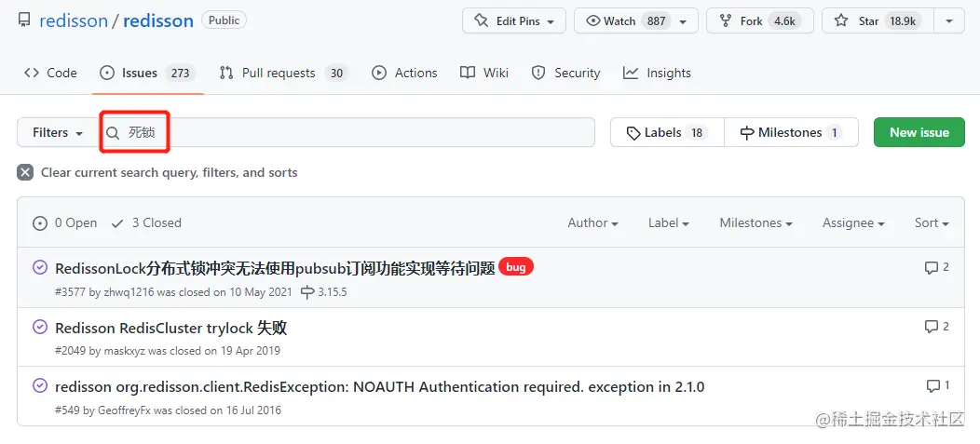Click the Fork button
980x444 pixels.
coord(760,20)
